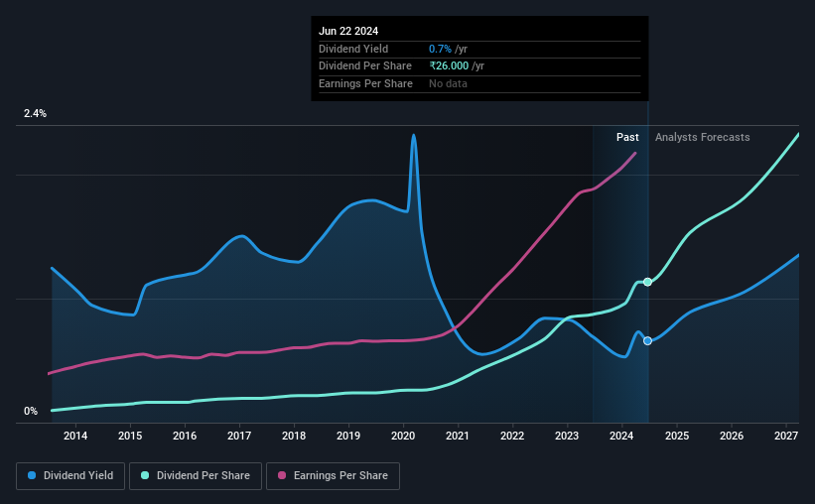Viewport: 815px width, 504px height.
Task: Select the teal Dividend Per Share data point marker
Action: pos(647,282)
